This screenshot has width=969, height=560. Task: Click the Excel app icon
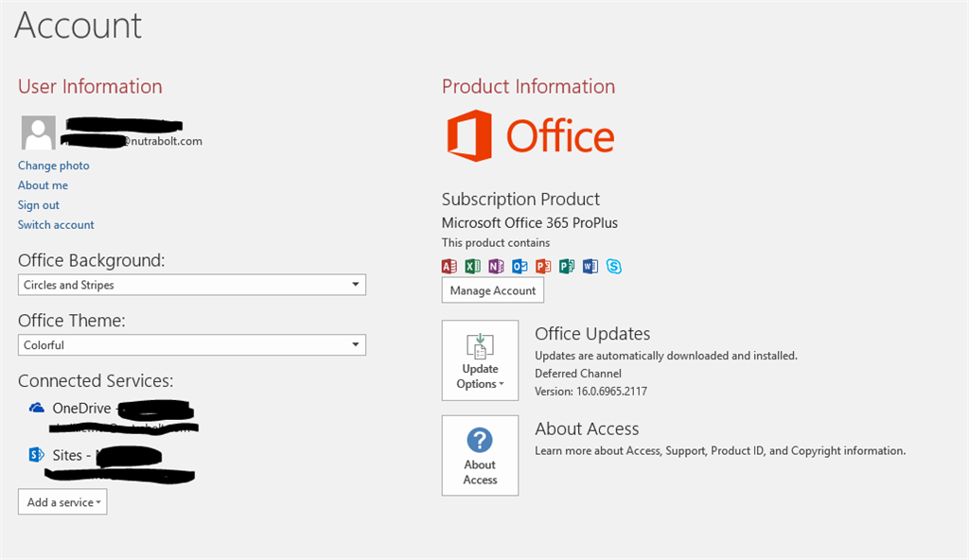pyautogui.click(x=473, y=266)
